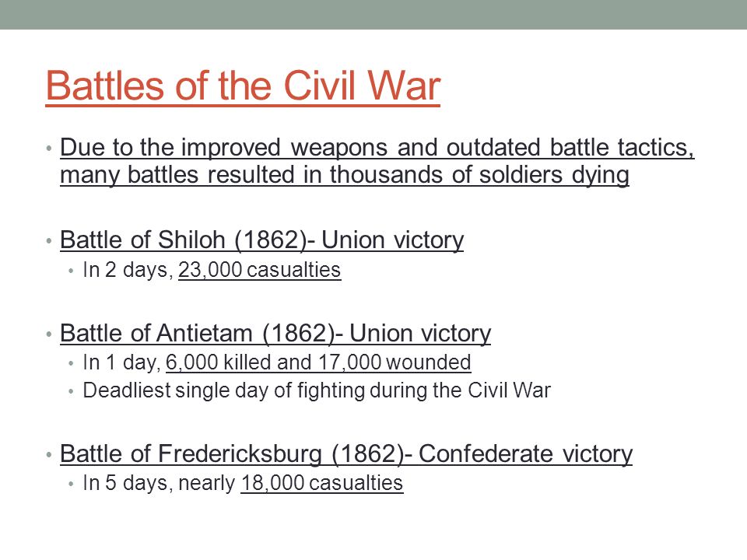This screenshot has width=747, height=560.
Task: Click 'Union victory' in the Shiloh heading
Action: pyautogui.click(x=392, y=240)
